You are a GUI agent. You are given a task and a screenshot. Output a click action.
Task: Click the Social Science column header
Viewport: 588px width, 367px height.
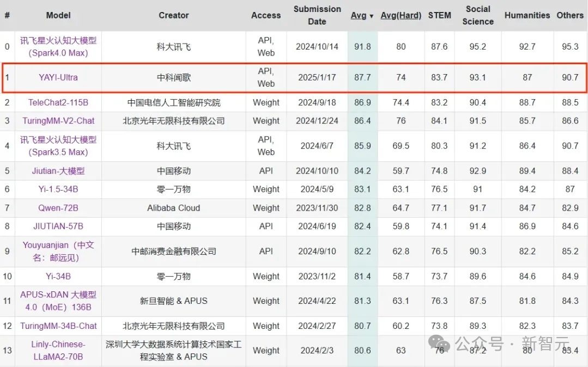(478, 15)
